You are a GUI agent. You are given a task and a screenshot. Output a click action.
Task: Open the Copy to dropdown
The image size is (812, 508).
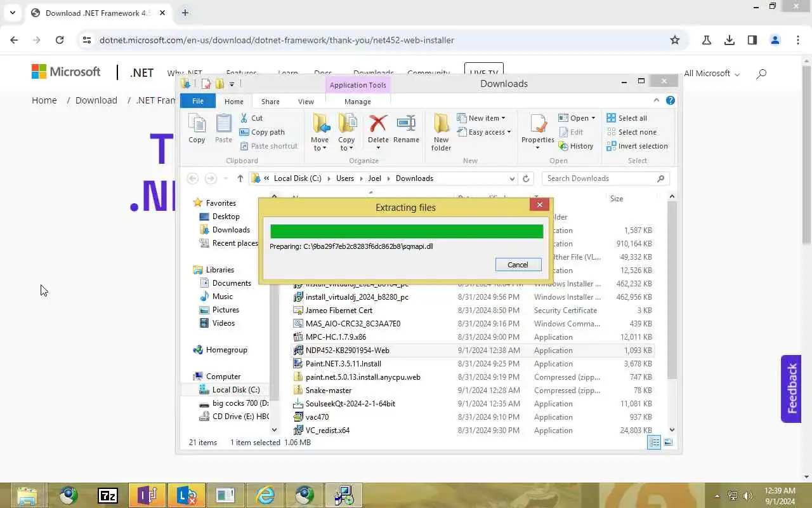coord(346,133)
